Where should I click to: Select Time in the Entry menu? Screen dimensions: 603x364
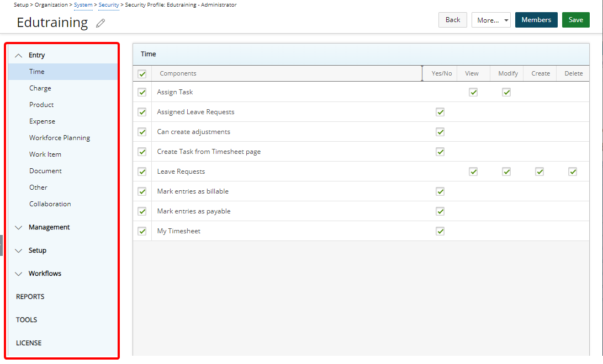[x=63, y=72]
